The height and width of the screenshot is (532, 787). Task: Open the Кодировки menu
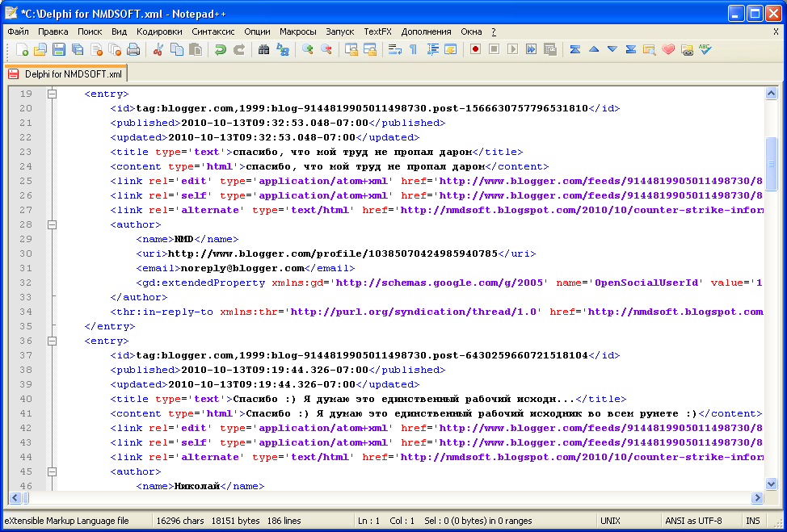[x=159, y=31]
